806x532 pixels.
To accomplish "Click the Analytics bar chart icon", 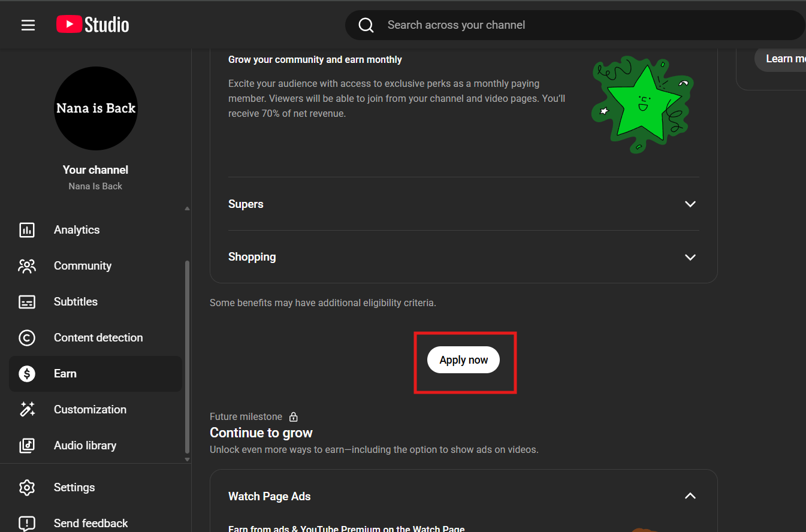I will pyautogui.click(x=27, y=230).
